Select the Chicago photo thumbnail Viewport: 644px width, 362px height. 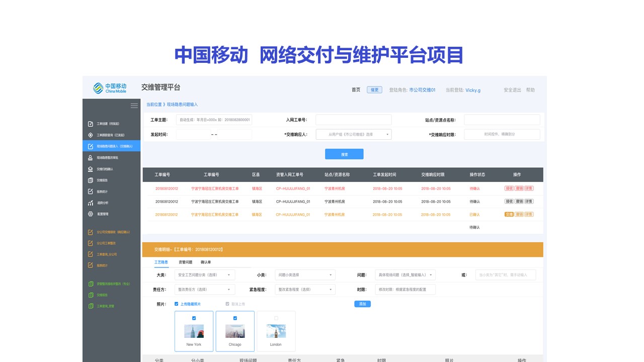235,331
